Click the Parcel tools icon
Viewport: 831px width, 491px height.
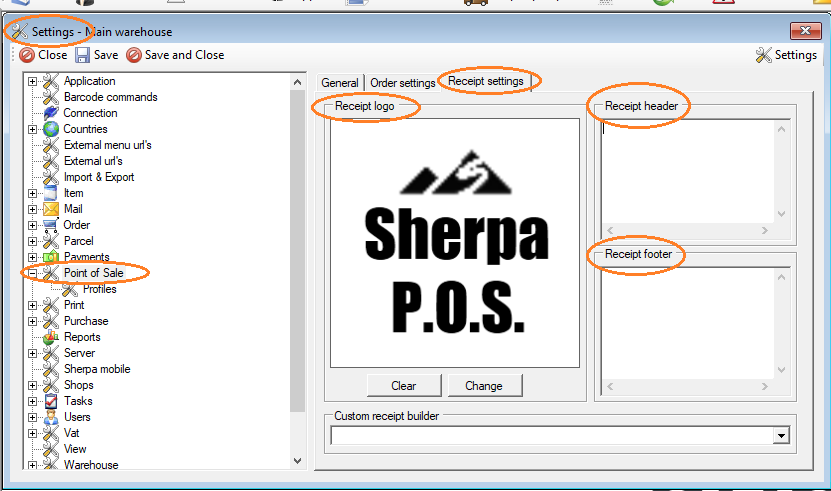point(51,241)
